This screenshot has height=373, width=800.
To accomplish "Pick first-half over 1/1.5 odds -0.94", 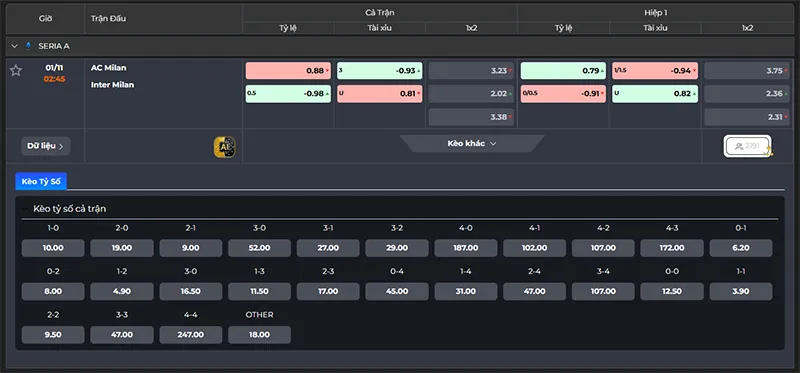I will pos(655,71).
